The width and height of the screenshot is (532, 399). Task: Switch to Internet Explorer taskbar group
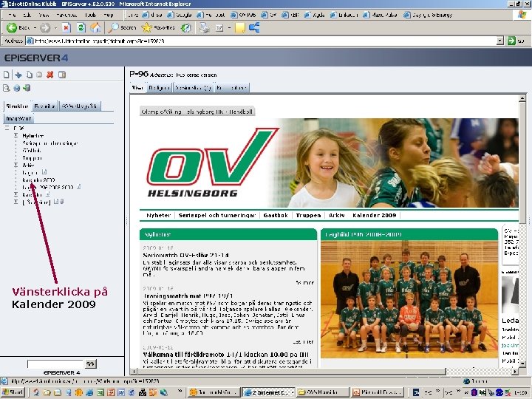(268, 392)
